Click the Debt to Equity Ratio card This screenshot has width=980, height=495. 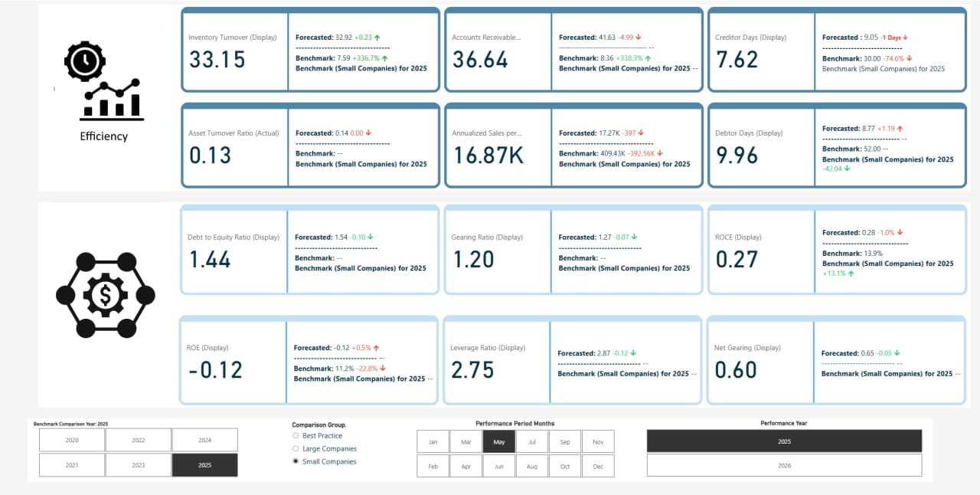point(234,250)
